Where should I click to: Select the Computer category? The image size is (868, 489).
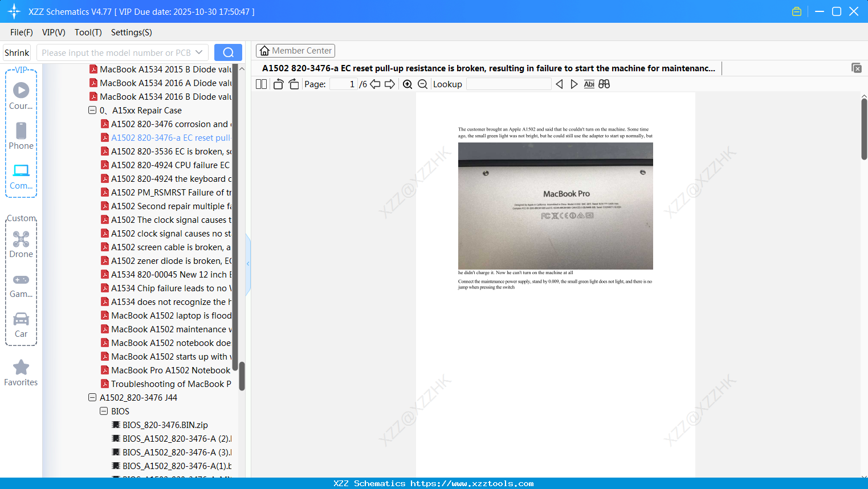click(21, 176)
